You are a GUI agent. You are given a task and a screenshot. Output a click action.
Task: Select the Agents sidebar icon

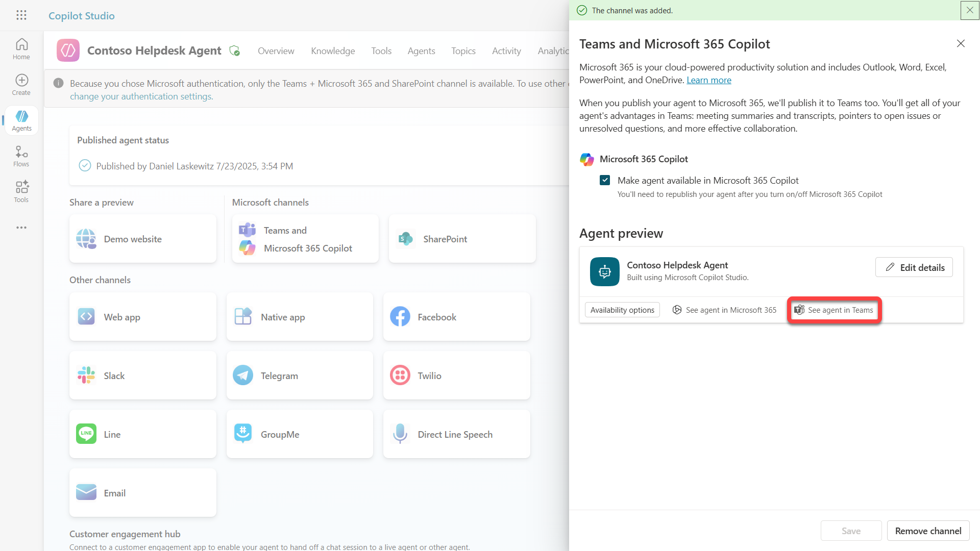coord(21,120)
